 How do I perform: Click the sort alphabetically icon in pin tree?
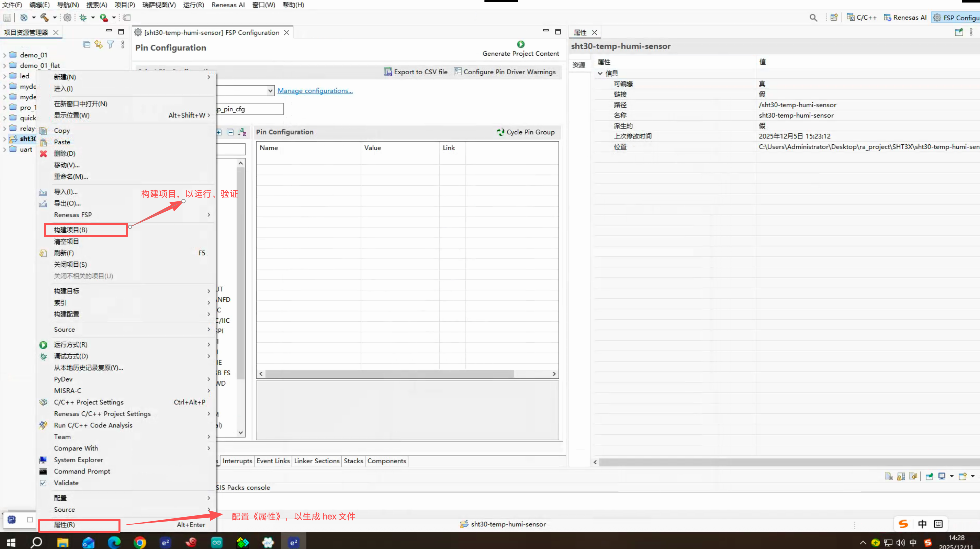tap(242, 132)
